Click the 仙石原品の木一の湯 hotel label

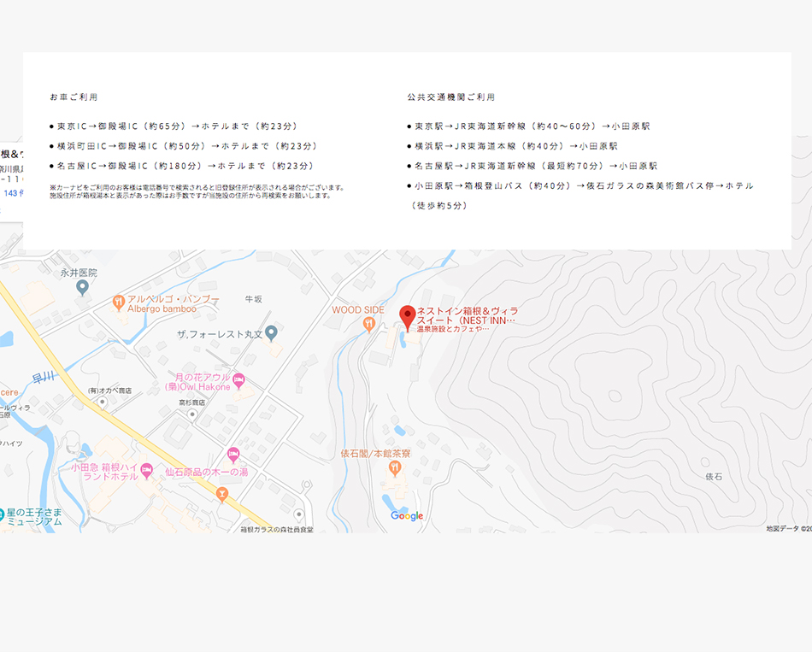tap(205, 471)
